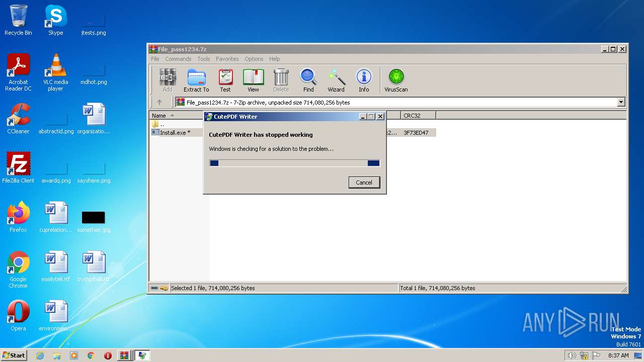
Task: Select the Opera desktop shortcut
Action: (x=18, y=316)
